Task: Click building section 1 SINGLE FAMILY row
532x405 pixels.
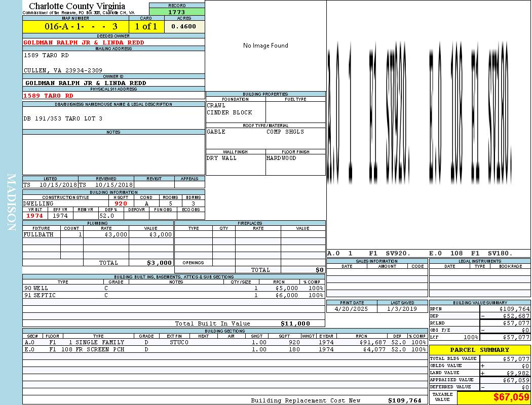Action: 225,342
